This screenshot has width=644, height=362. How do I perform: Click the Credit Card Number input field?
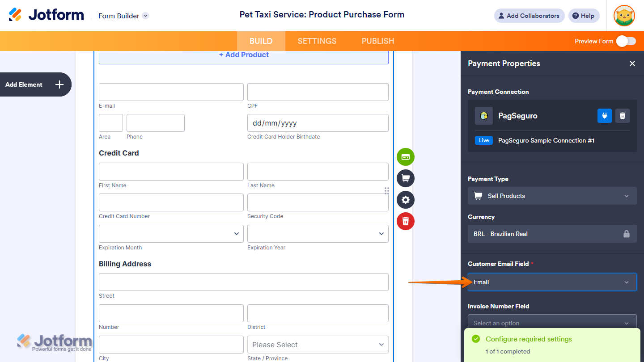click(x=171, y=202)
